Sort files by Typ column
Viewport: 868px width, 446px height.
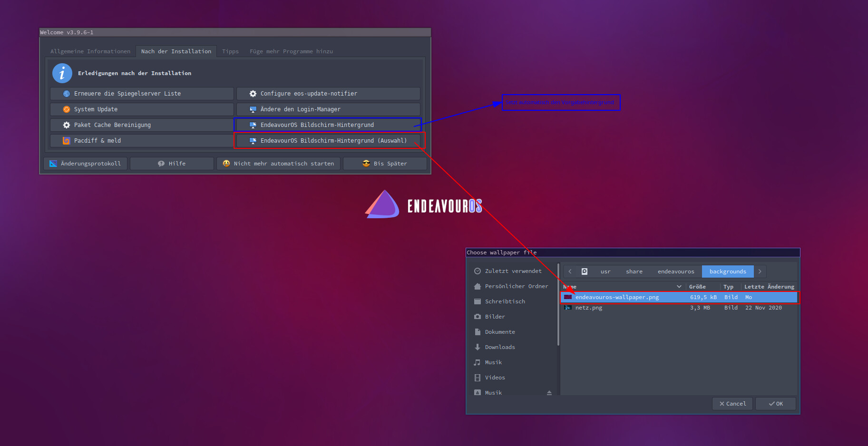[x=730, y=287]
